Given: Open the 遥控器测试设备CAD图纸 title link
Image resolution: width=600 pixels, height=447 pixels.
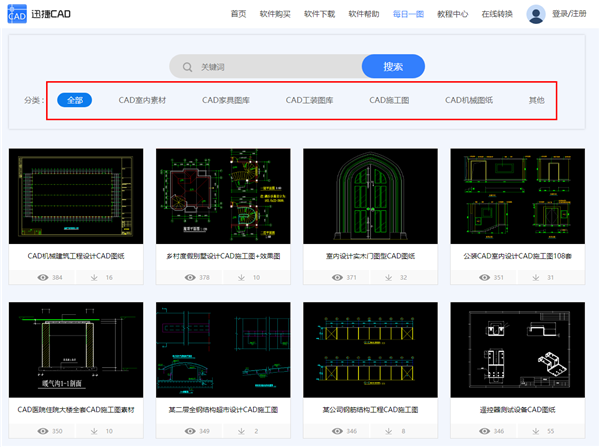Looking at the screenshot, I should [517, 409].
